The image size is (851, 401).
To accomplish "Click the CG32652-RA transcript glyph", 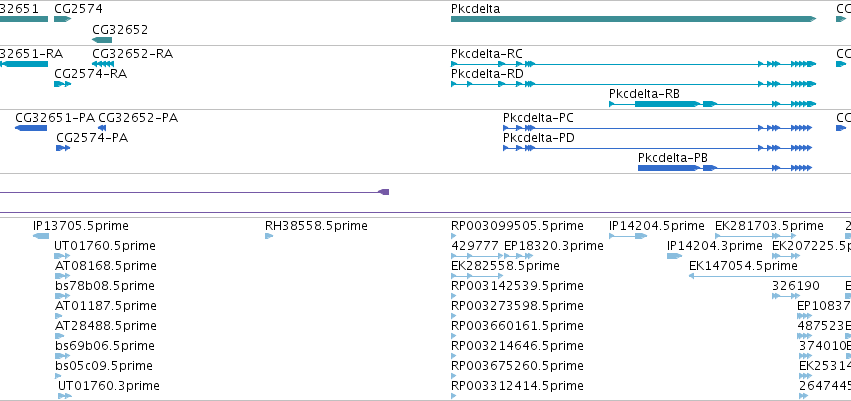I will click(103, 63).
